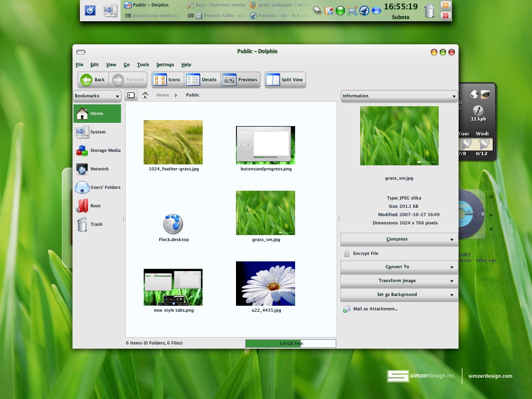Open the Information panel dropdown
Screen dimensions: 532x399
click(x=399, y=96)
